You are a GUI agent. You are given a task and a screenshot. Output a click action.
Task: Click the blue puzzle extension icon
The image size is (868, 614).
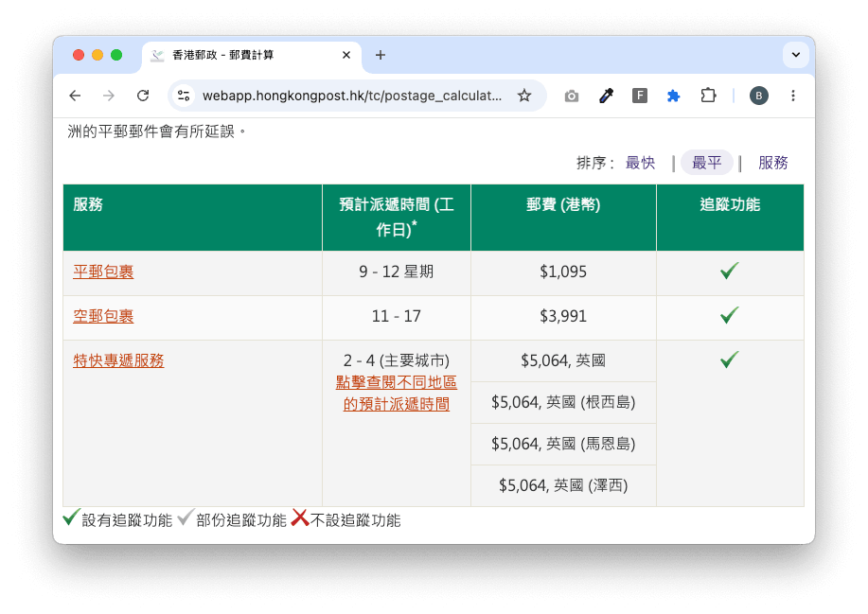tap(674, 96)
